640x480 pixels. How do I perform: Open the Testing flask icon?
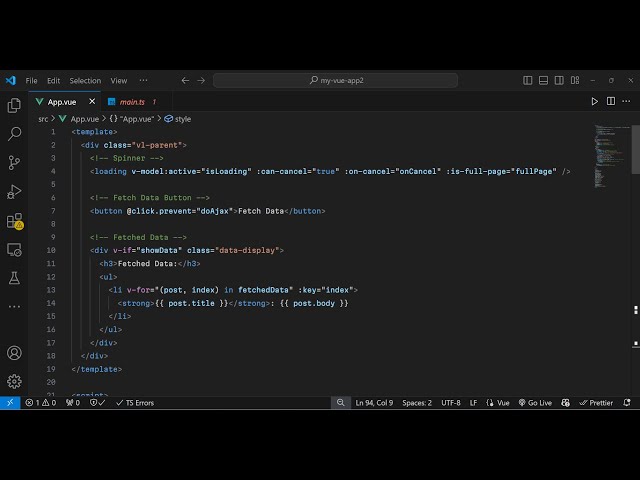(14, 277)
